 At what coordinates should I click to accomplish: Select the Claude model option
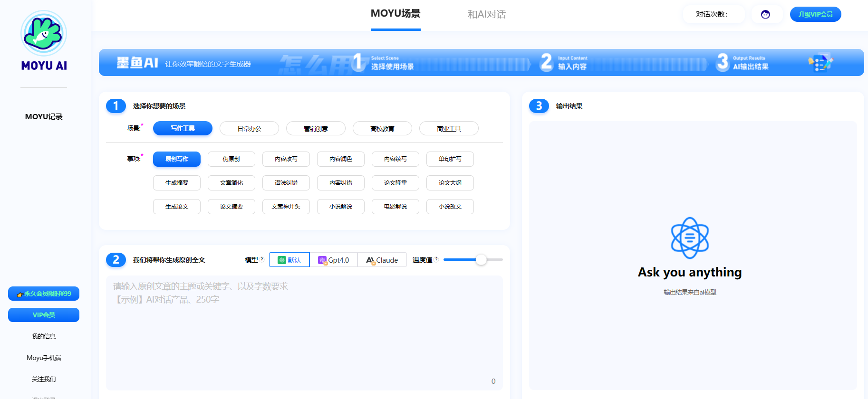click(382, 260)
